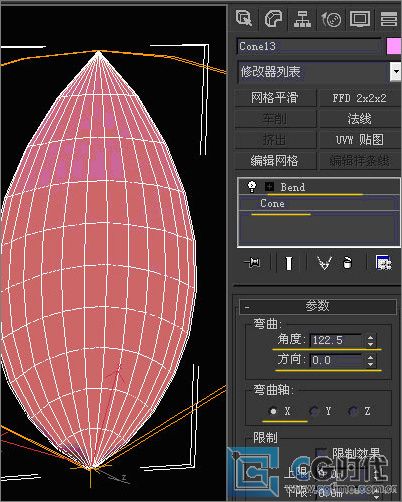Open the Motion panel icon
402x502 pixels.
[x=331, y=19]
